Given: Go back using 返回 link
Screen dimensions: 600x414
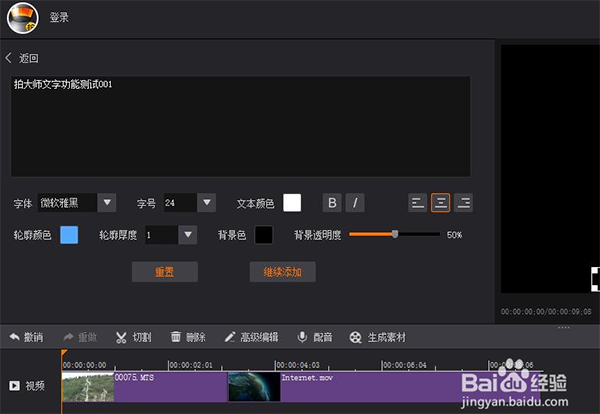Looking at the screenshot, I should point(22,58).
